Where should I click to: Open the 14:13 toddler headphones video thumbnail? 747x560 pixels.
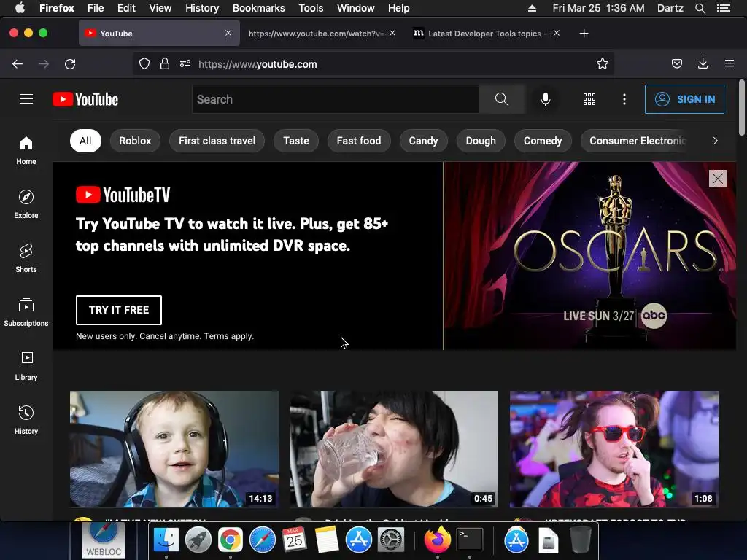(174, 449)
